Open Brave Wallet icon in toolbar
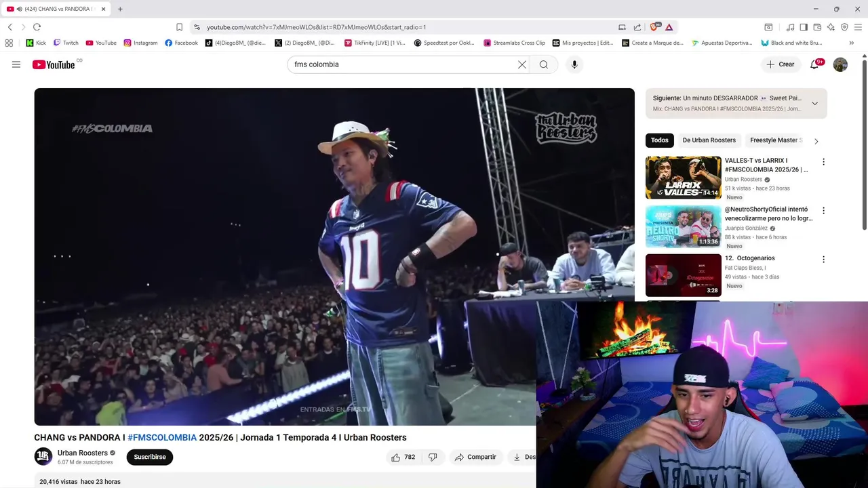Image resolution: width=868 pixels, height=488 pixels. click(817, 27)
